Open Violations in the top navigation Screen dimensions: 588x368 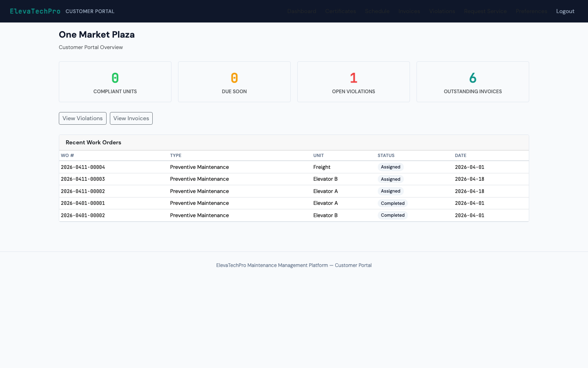[x=442, y=11]
